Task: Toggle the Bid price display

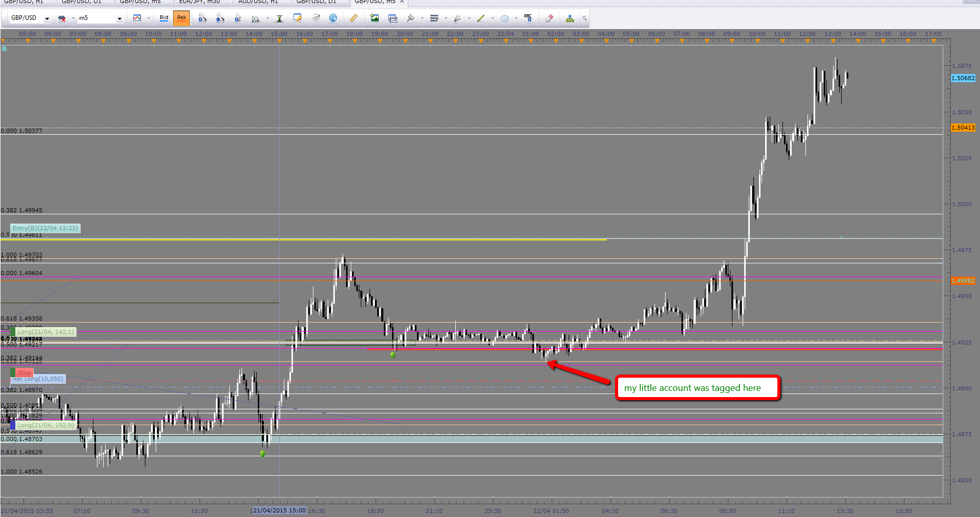Action: point(164,18)
